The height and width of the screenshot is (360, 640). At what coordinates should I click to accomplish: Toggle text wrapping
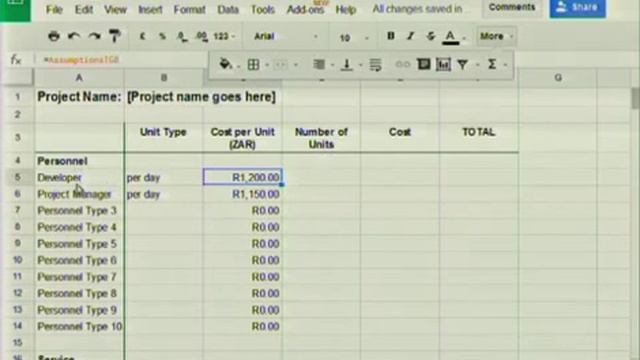point(375,64)
